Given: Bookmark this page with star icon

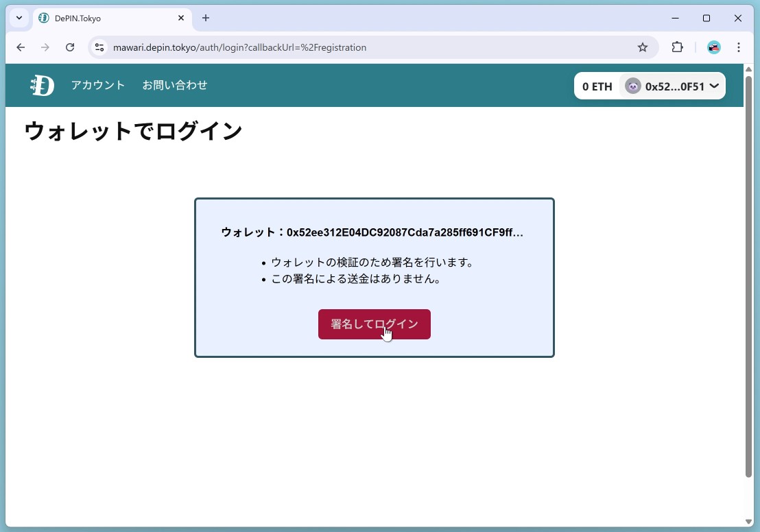Looking at the screenshot, I should point(643,47).
